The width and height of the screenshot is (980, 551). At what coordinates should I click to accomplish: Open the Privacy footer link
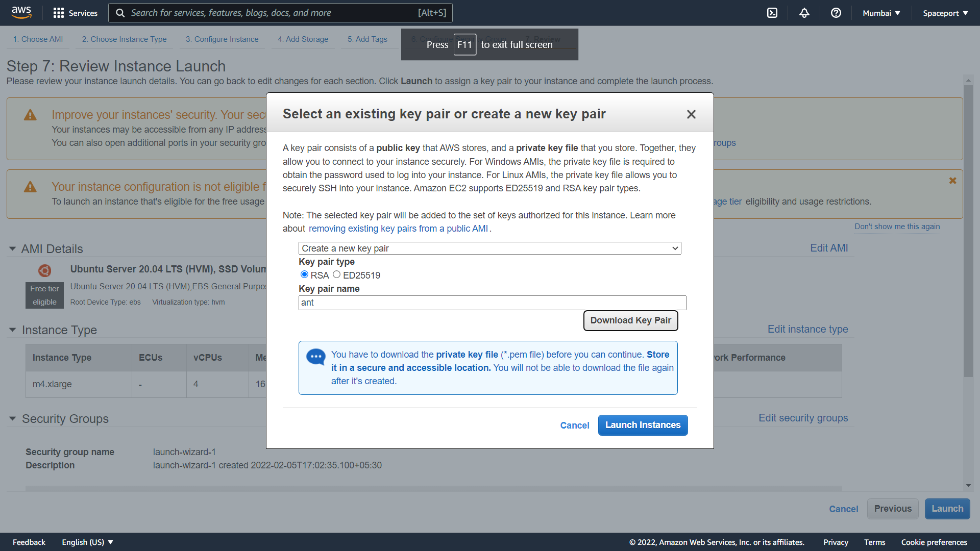pos(836,542)
